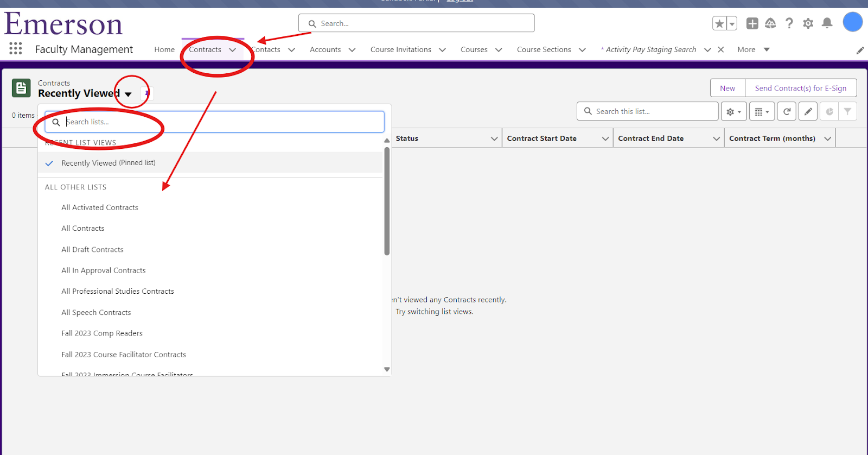The image size is (868, 455).
Task: Open the Help question mark icon
Action: pyautogui.click(x=789, y=23)
